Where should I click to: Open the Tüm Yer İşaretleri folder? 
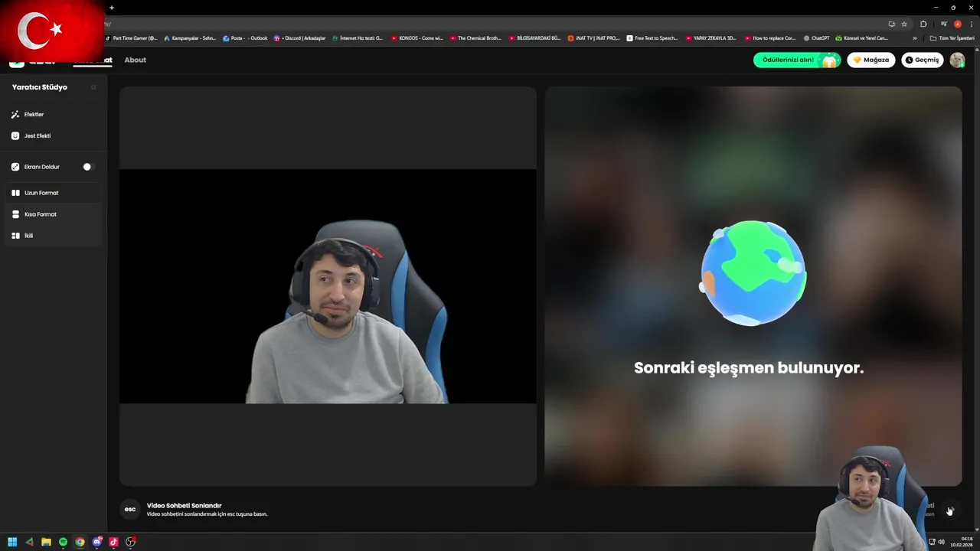tap(952, 38)
